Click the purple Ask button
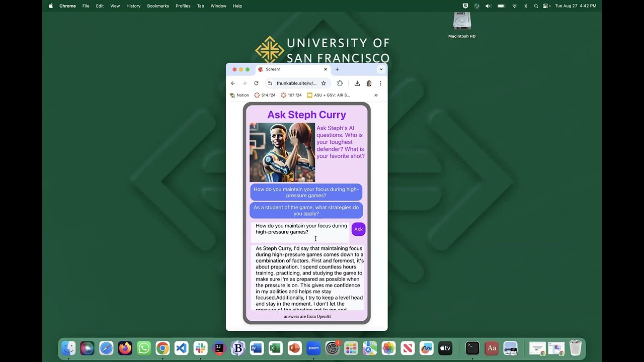This screenshot has width=644, height=362. click(358, 229)
